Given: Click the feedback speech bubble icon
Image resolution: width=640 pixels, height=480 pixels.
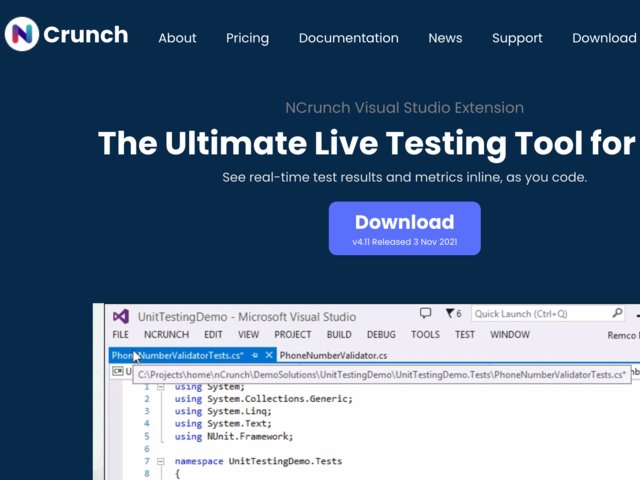Looking at the screenshot, I should coord(425,313).
